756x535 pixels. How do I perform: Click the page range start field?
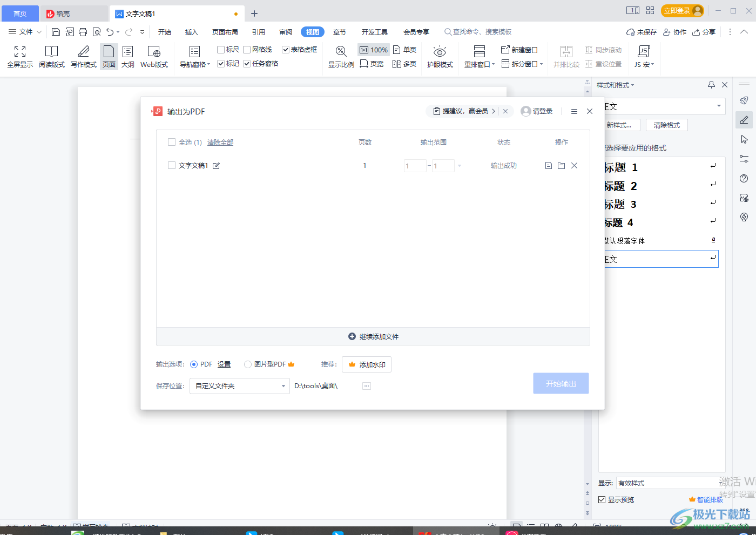(415, 166)
